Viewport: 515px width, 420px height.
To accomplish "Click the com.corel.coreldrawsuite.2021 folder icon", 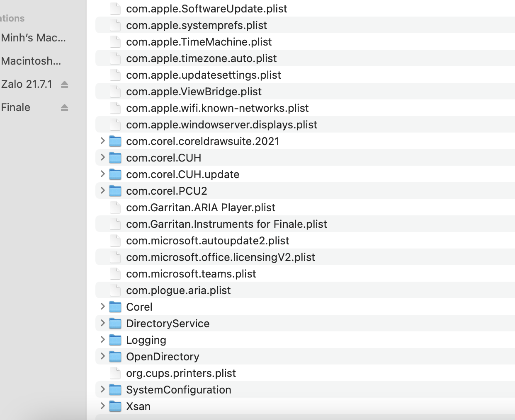I will click(115, 141).
